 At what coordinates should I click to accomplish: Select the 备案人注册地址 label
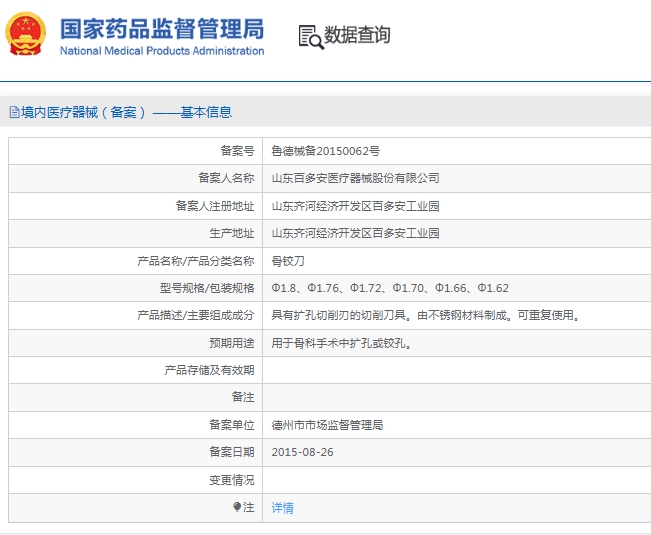click(215, 206)
